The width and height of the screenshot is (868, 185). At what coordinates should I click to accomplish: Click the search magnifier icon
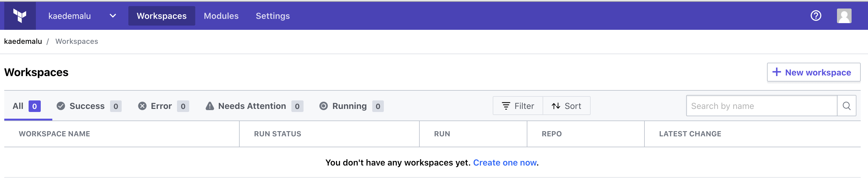coord(846,106)
